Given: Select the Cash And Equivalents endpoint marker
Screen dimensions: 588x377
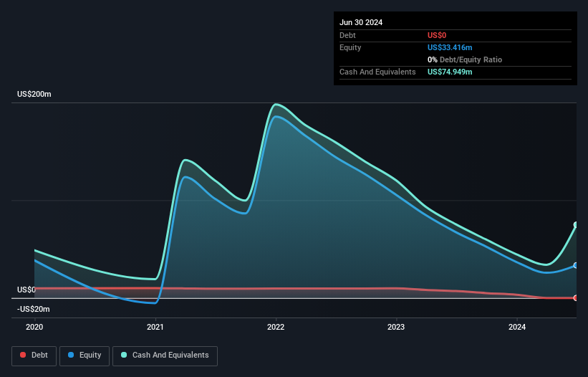Looking at the screenshot, I should point(576,225).
